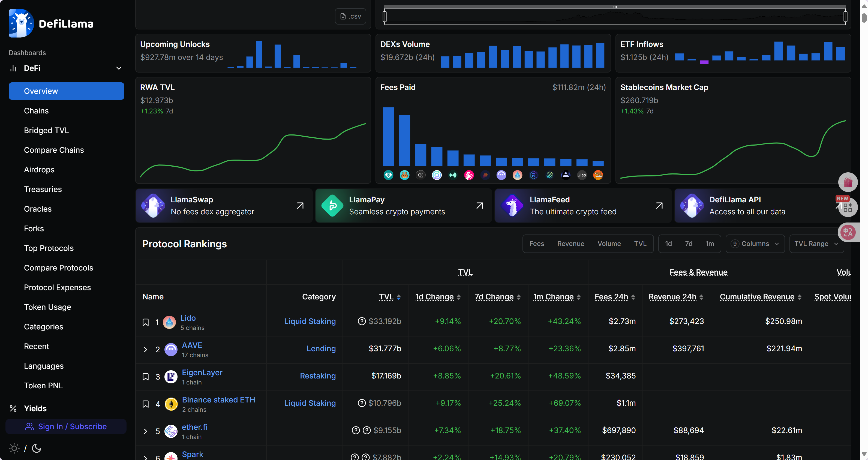Click the DefiLlama logo
The width and height of the screenshot is (868, 460).
(51, 23)
